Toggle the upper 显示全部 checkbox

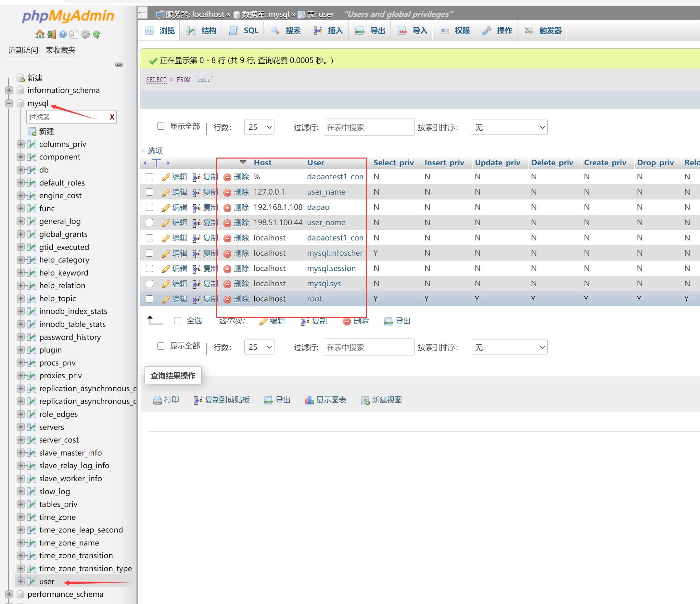pyautogui.click(x=161, y=126)
